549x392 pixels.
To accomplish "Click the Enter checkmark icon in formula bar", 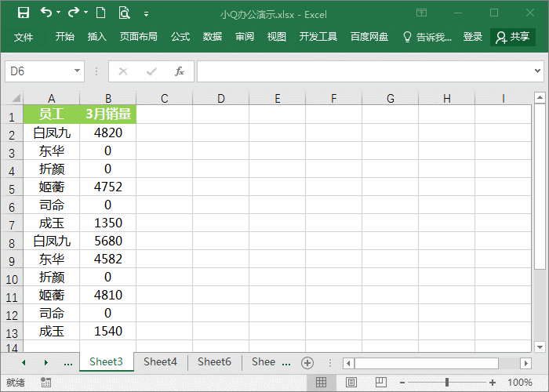I will [x=151, y=71].
